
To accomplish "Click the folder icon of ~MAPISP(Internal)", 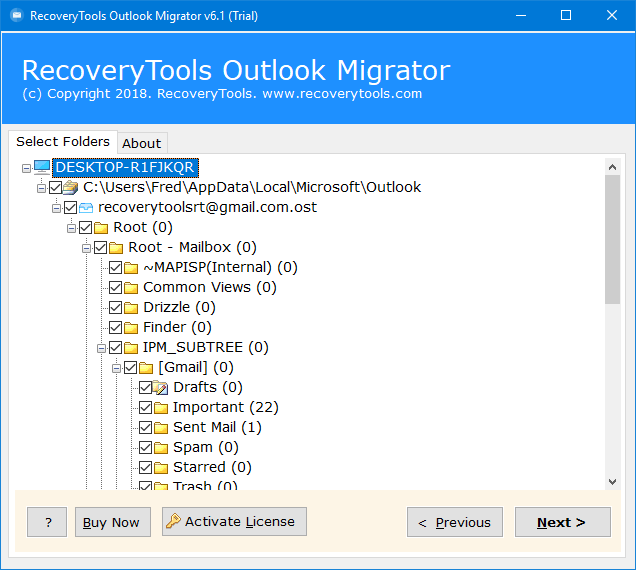I will point(131,268).
